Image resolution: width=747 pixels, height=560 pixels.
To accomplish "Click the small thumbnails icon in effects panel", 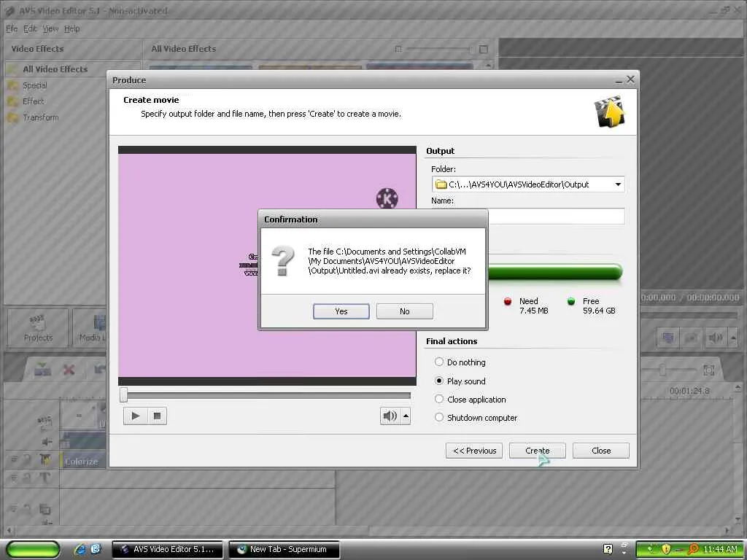I will point(398,49).
